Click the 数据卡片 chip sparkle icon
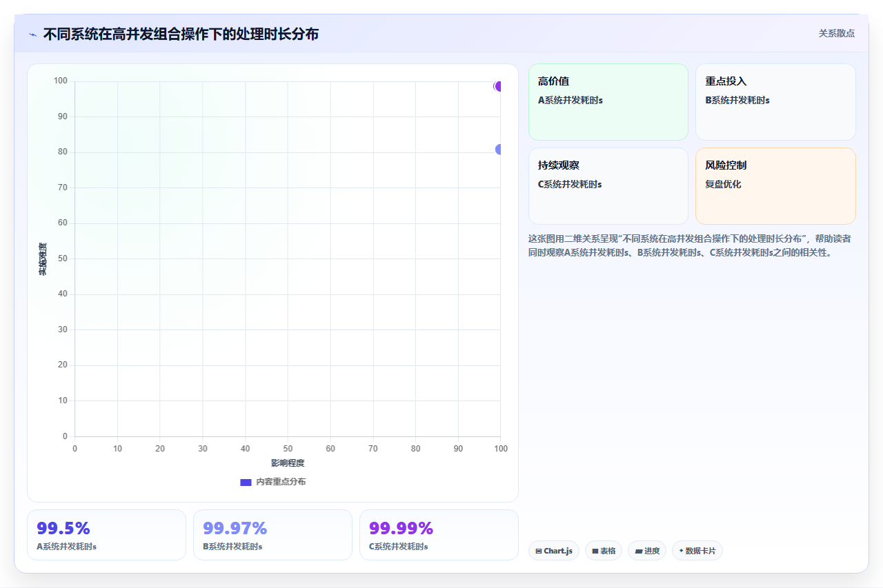Screen dimensions: 883x588 point(681,551)
